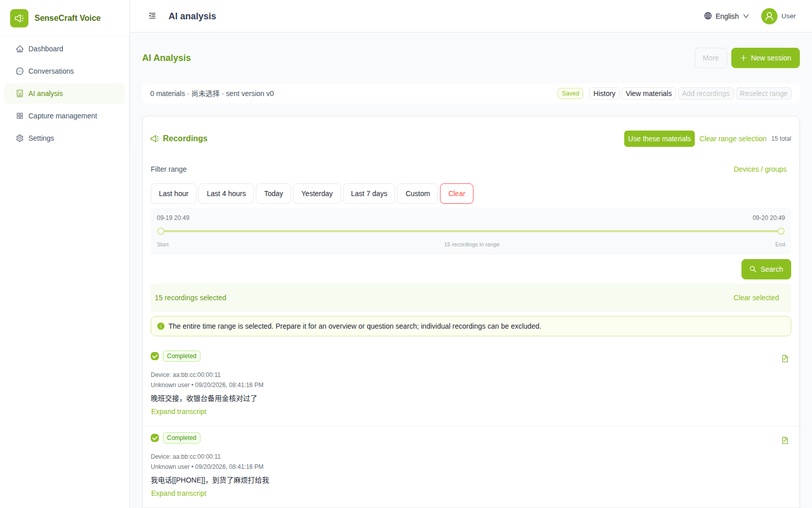Uncheck the first Completed recording

[x=155, y=356]
